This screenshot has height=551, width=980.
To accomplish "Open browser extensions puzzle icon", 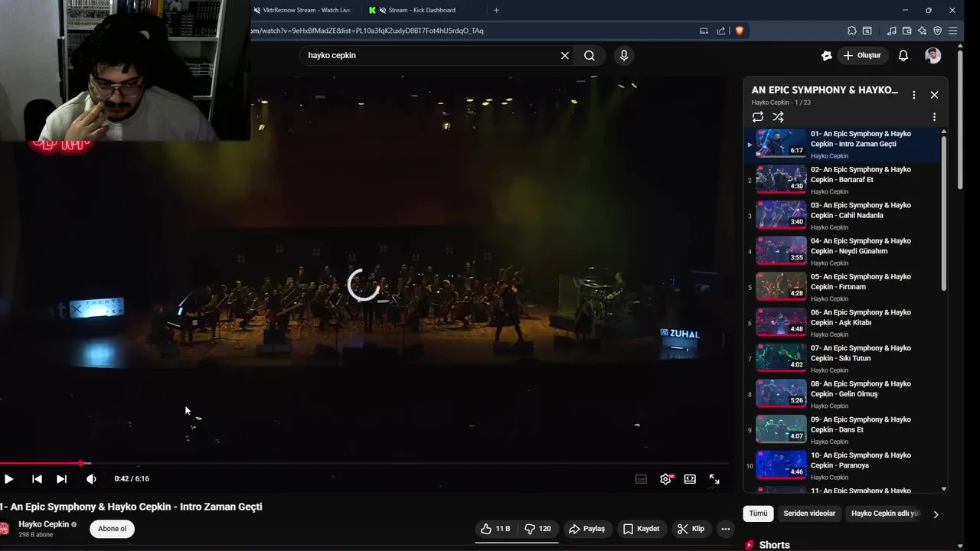I will coord(851,31).
